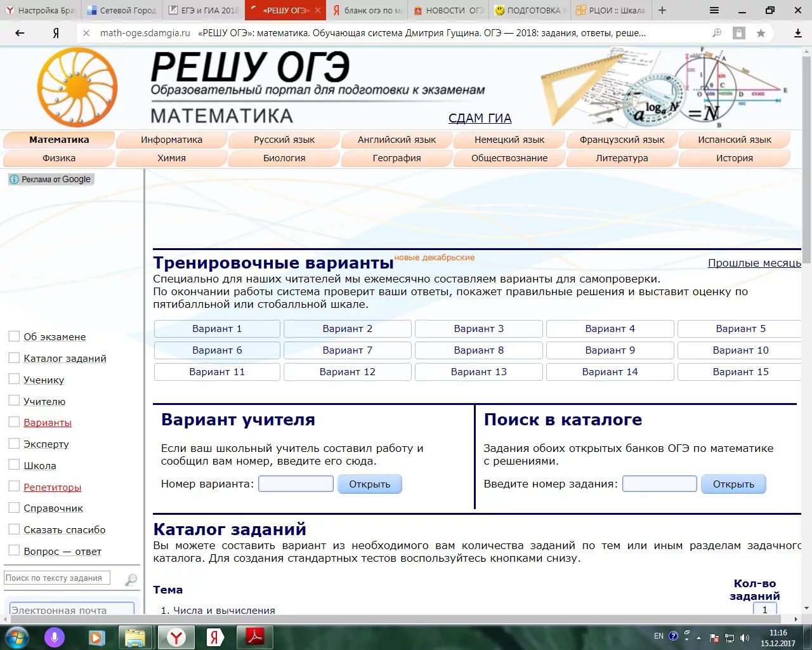Open Yandex Browser taskbar icon
This screenshot has width=812, height=650.
tap(176, 637)
